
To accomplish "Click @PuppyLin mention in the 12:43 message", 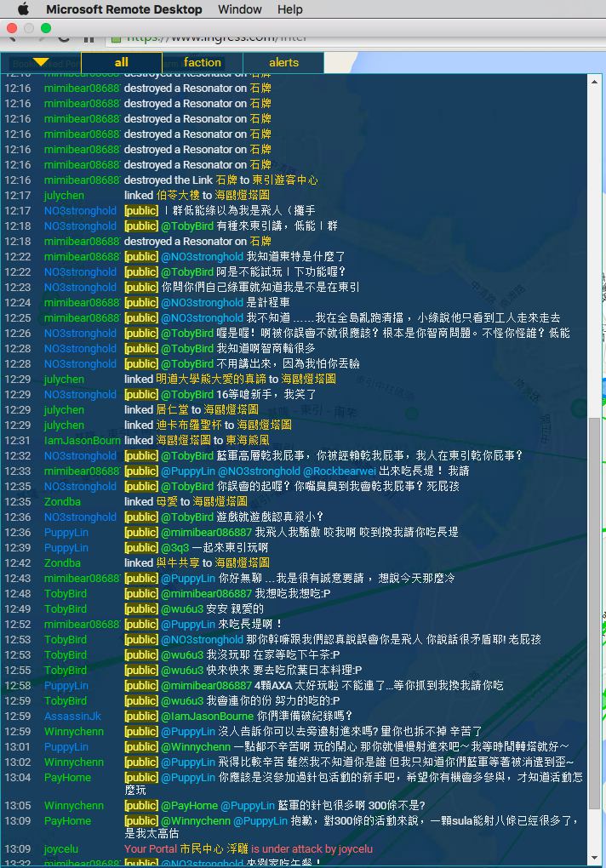I will click(x=188, y=579).
